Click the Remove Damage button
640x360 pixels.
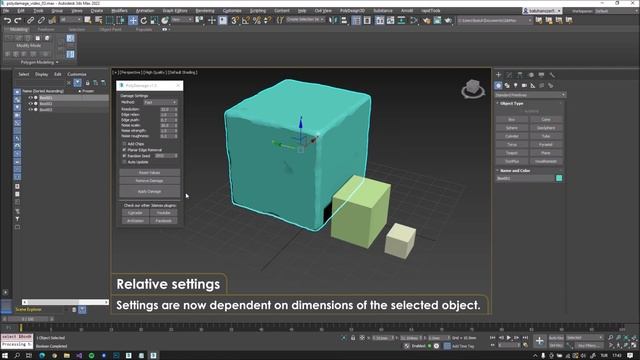coord(149,180)
